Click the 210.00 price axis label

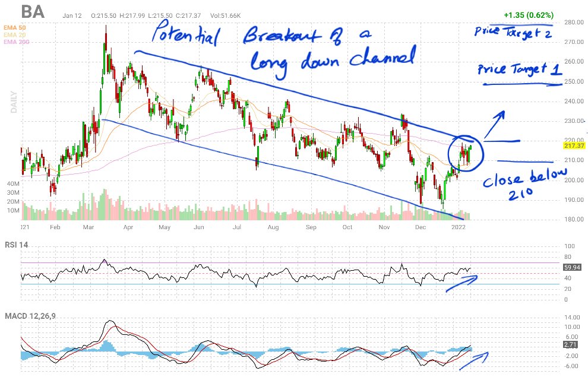(574, 160)
